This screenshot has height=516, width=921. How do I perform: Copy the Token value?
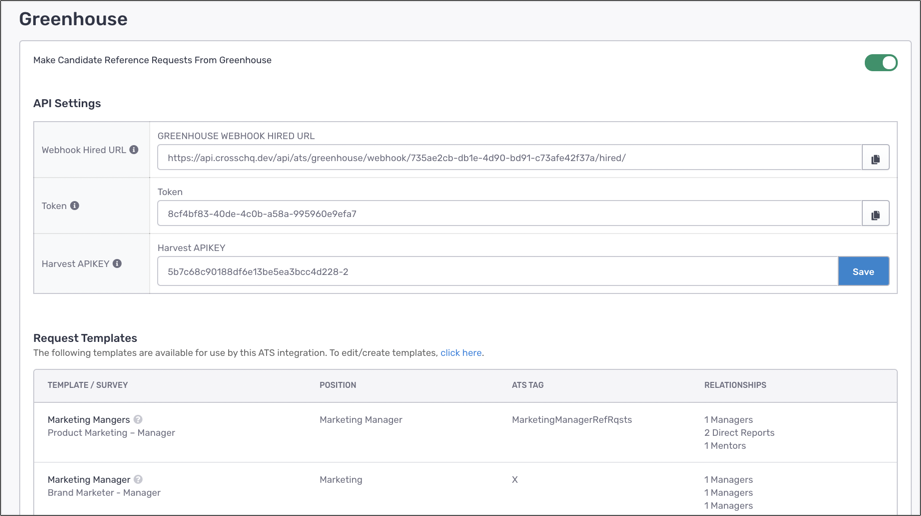pyautogui.click(x=875, y=214)
